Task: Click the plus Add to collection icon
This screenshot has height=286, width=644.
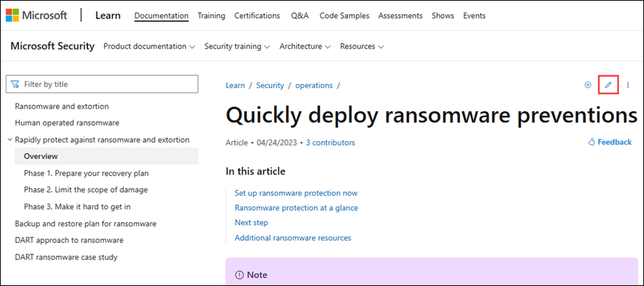Action: tap(587, 85)
